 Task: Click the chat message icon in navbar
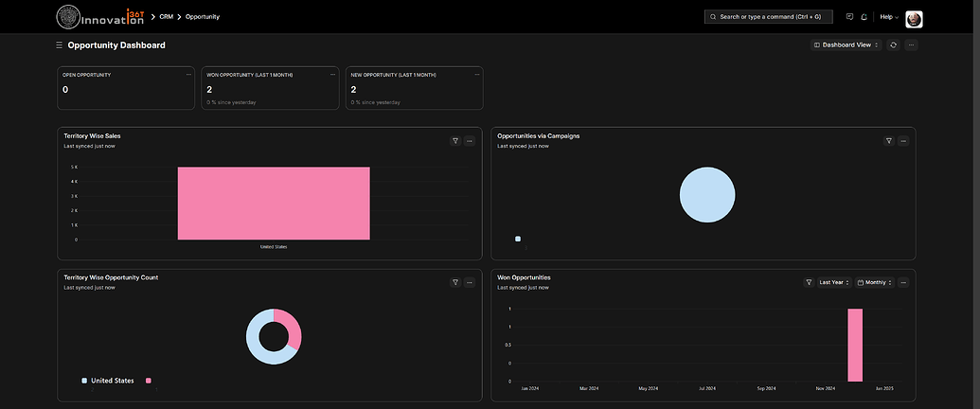pos(849,17)
